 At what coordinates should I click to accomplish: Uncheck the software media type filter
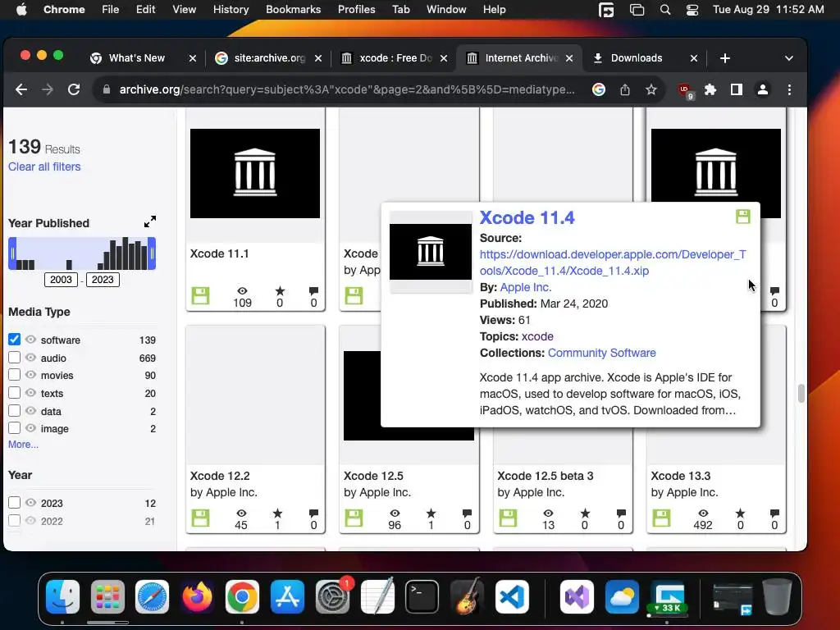[x=15, y=339]
